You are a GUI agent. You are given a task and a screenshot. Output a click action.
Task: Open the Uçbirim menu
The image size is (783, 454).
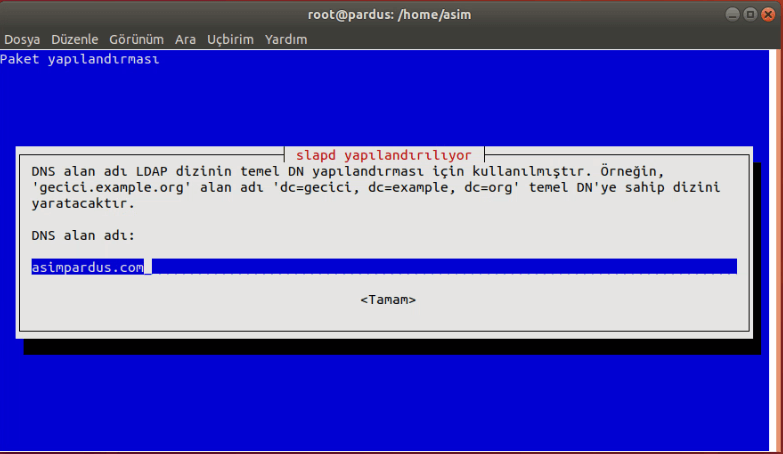(230, 39)
